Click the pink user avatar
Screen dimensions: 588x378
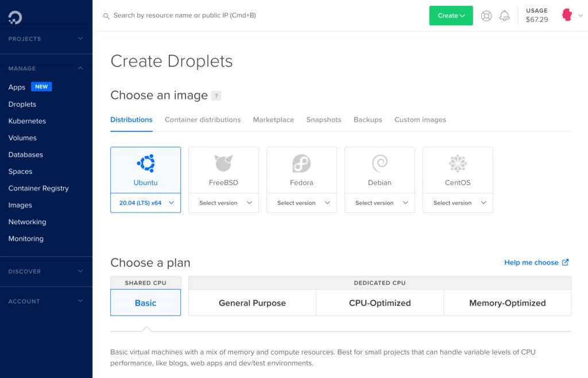click(567, 15)
